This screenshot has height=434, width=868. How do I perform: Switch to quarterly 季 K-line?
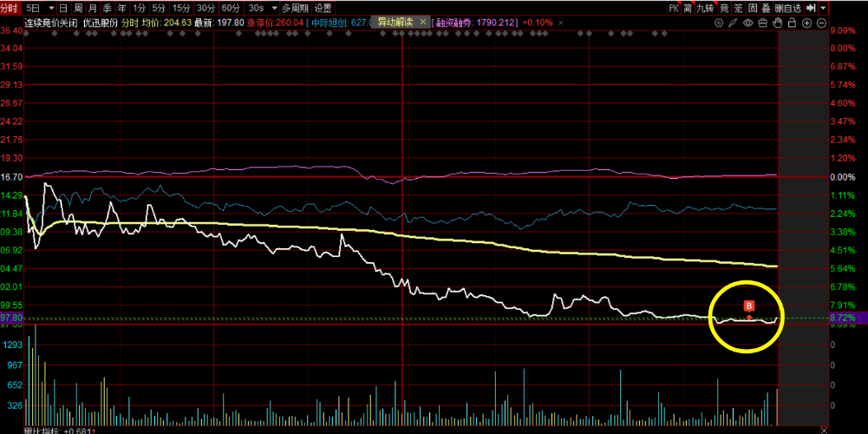click(107, 8)
